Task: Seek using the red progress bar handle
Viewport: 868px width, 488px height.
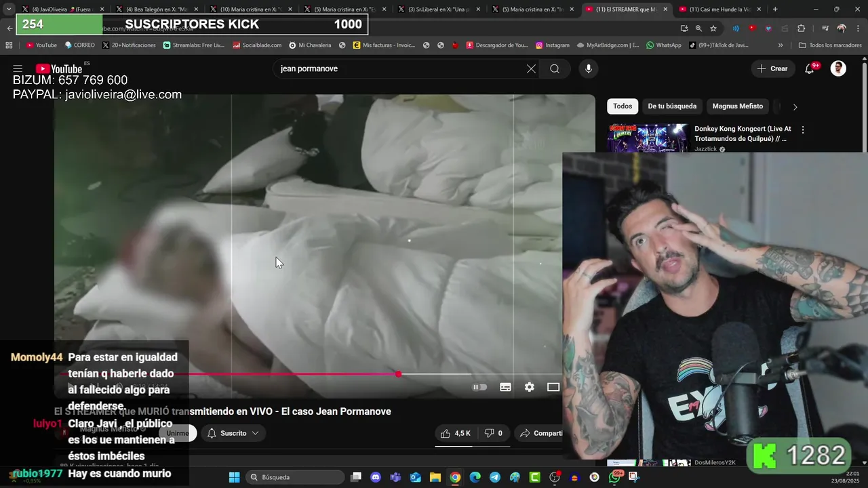Action: coord(398,374)
